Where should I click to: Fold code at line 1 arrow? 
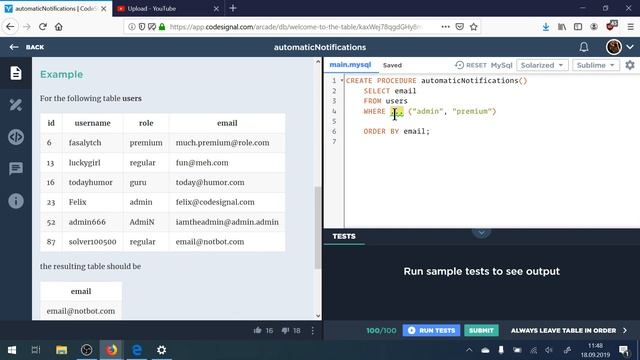[342, 80]
